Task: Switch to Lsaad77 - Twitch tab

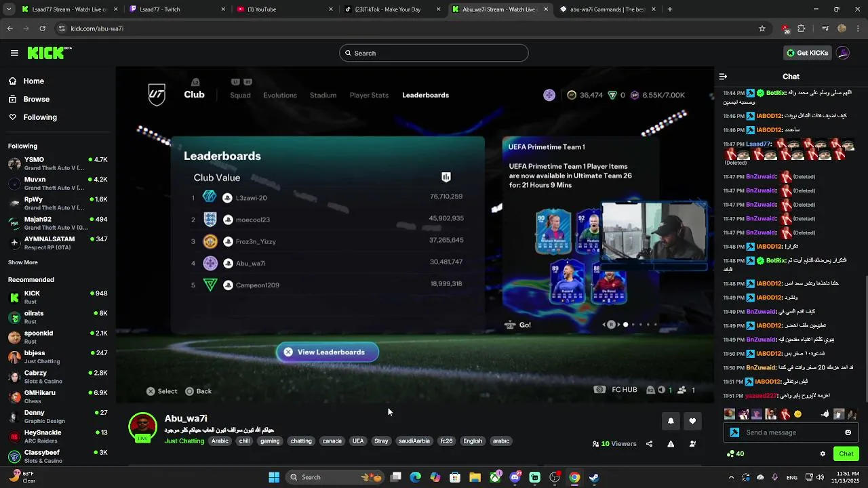Action: [x=176, y=9]
